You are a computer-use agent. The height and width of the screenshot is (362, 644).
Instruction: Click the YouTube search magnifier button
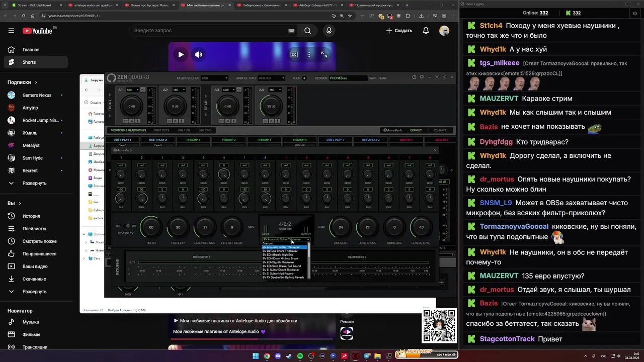point(307,31)
